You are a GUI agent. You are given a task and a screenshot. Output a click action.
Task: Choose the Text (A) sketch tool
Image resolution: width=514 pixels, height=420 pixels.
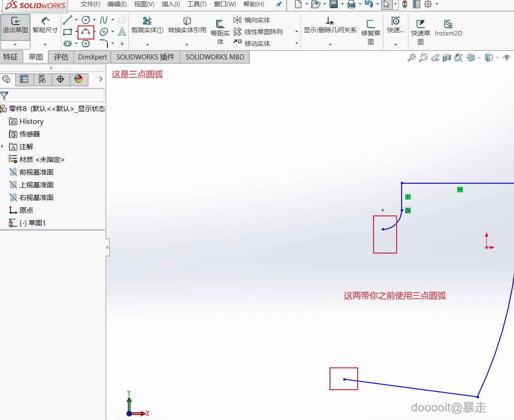click(122, 32)
